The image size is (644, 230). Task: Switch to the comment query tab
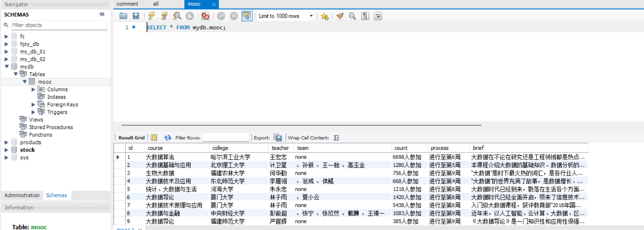point(128,4)
